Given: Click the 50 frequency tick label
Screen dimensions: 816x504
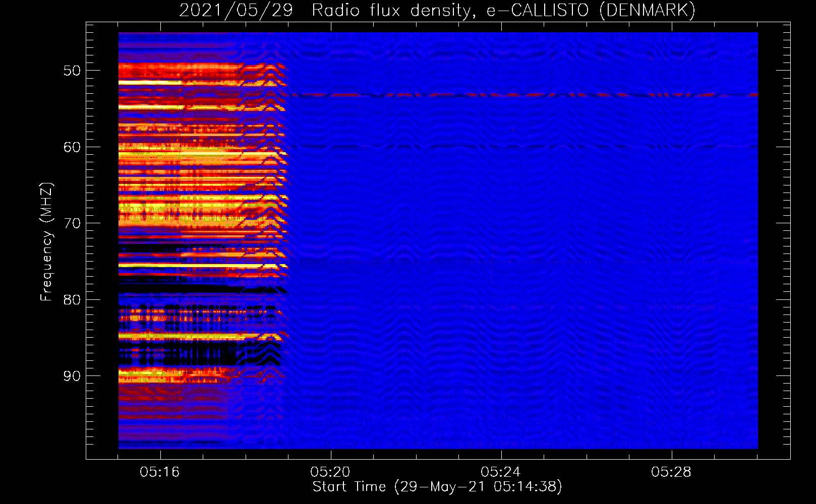Looking at the screenshot, I should click(72, 71).
